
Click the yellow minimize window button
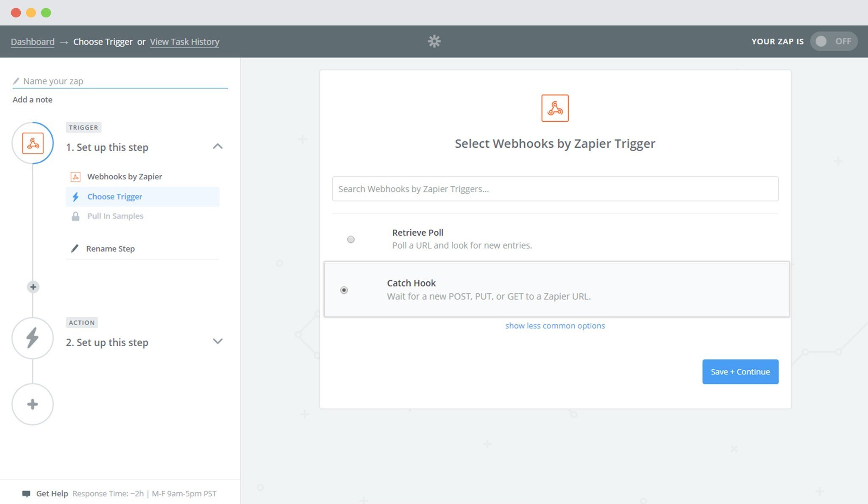click(x=31, y=13)
